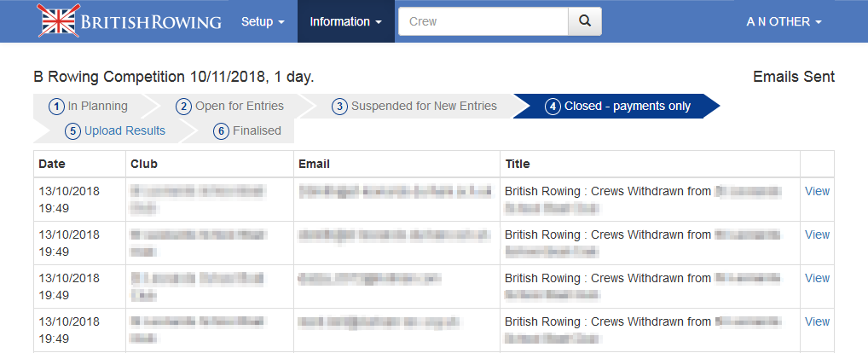This screenshot has width=868, height=353.
Task: Click the Email column header
Action: 314,164
